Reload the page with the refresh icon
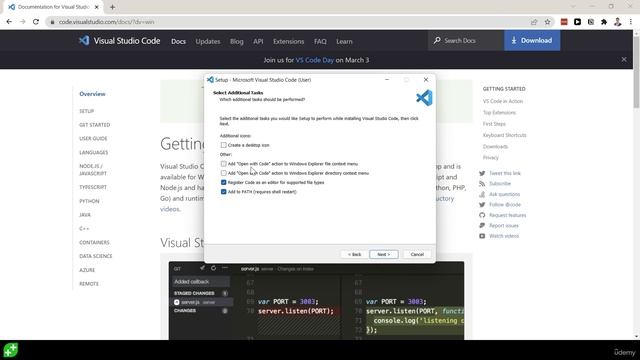The image size is (640, 360). tap(36, 22)
